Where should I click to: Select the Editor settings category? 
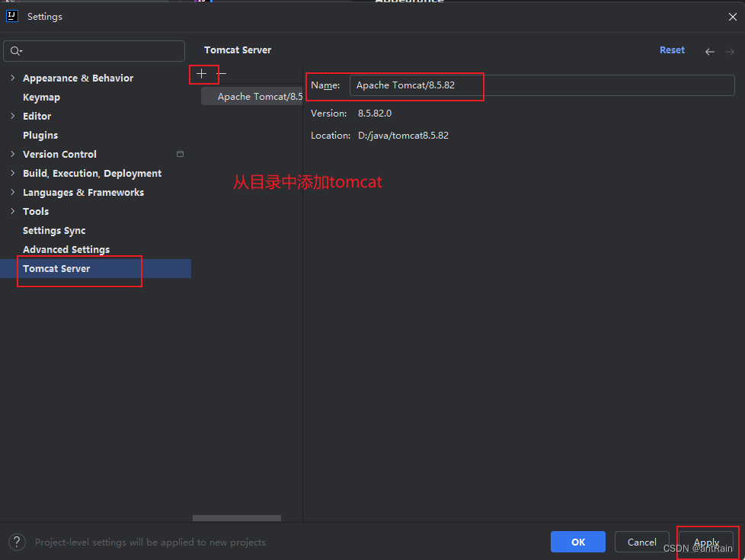[37, 116]
